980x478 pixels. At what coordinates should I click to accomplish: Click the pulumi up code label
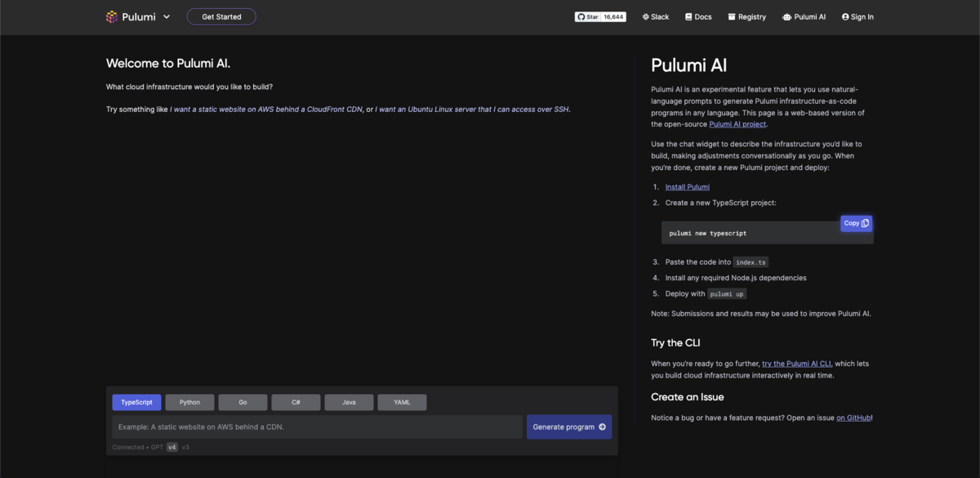[x=726, y=294]
